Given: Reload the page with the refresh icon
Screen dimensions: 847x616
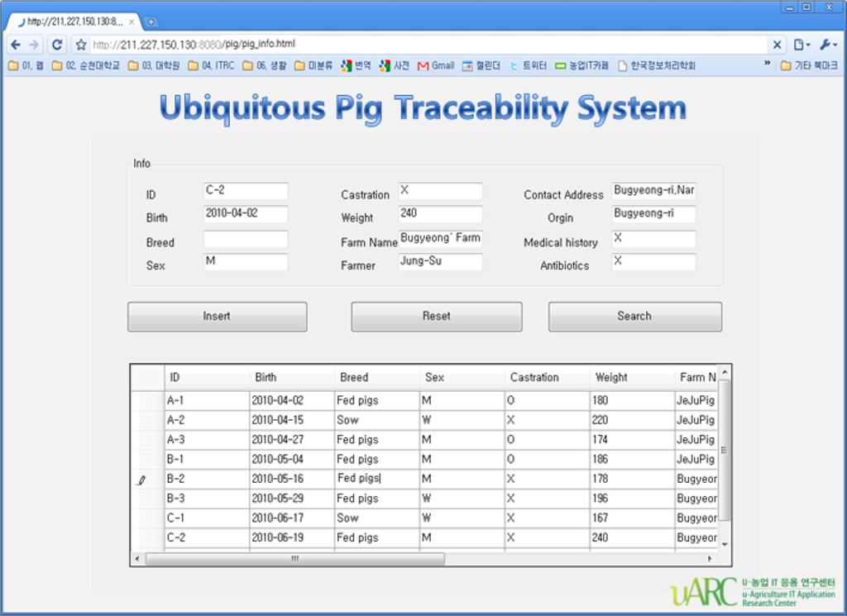Looking at the screenshot, I should tap(56, 45).
